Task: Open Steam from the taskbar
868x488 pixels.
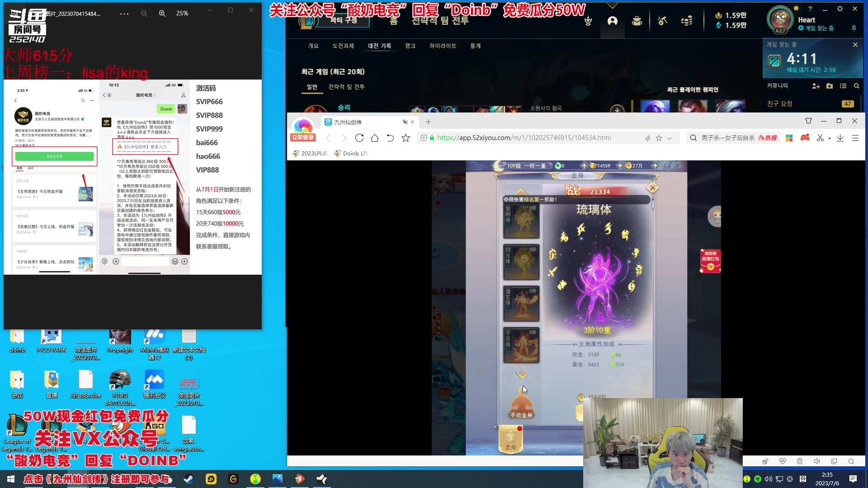Action: 189,479
